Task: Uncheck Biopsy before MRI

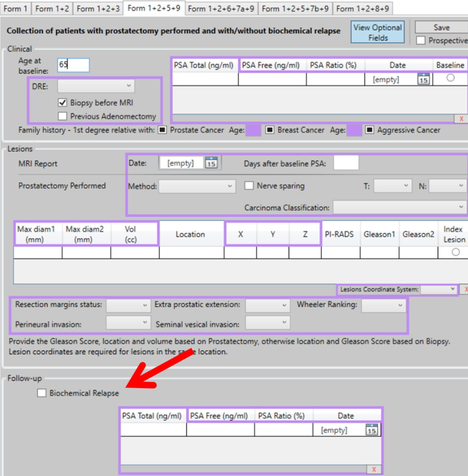Action: pos(63,103)
